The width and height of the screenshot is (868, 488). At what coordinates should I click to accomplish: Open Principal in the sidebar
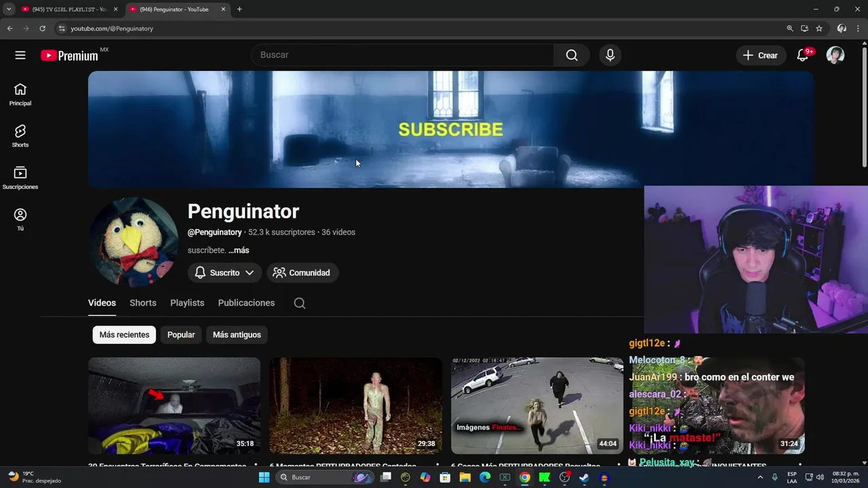pyautogui.click(x=20, y=94)
